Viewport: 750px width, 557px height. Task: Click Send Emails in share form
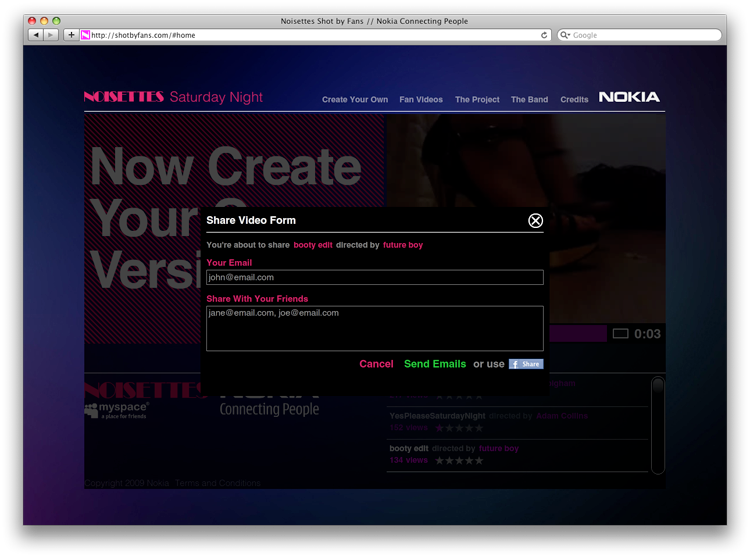[x=435, y=364]
